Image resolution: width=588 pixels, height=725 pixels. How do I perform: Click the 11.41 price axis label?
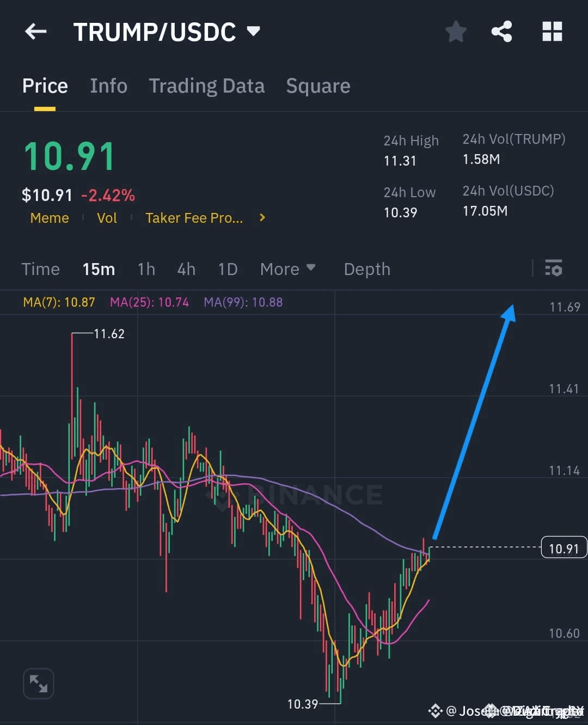point(564,388)
